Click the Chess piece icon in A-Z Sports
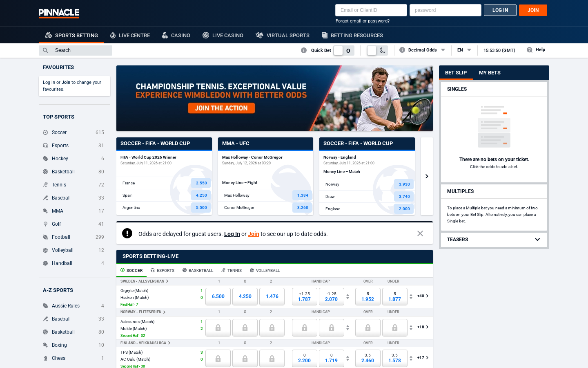Viewport: 588px width, 368px height. (45, 358)
